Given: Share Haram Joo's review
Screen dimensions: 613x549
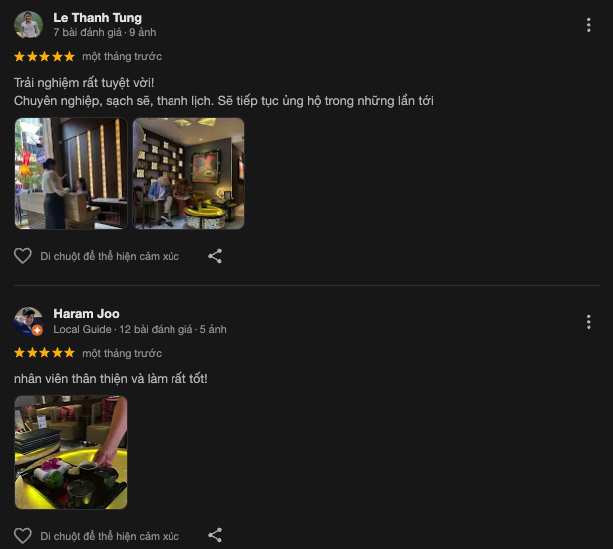Looking at the screenshot, I should coord(215,535).
